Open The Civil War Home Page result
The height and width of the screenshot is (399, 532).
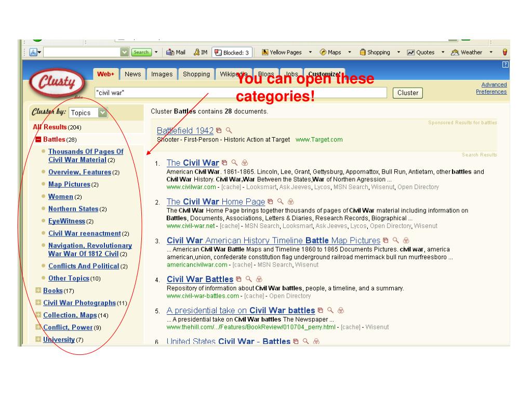[x=216, y=202]
